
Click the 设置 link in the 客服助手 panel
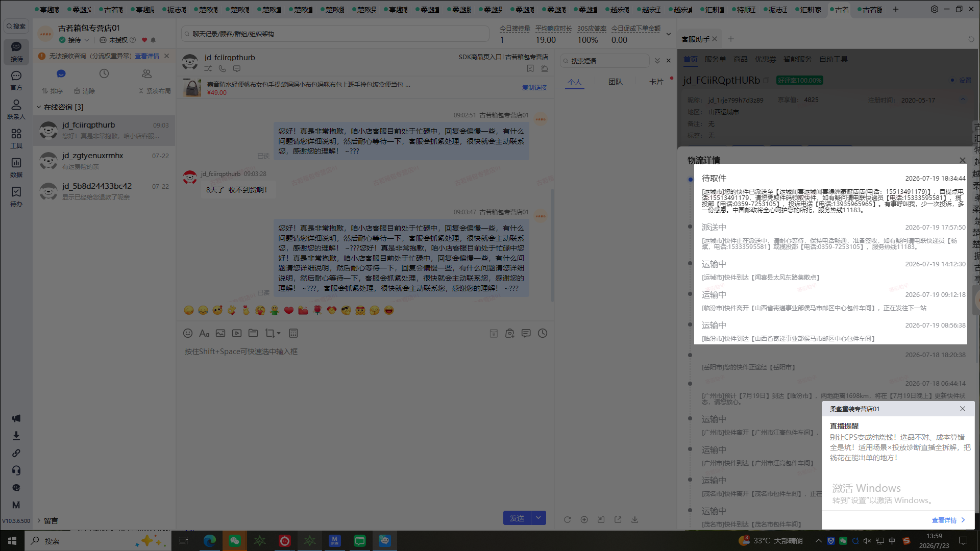pyautogui.click(x=965, y=80)
